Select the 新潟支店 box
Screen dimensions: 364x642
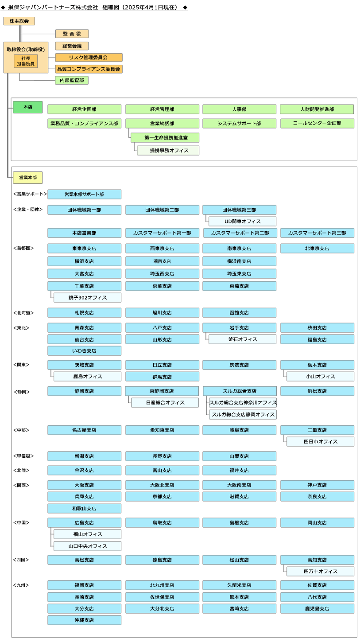(x=85, y=456)
